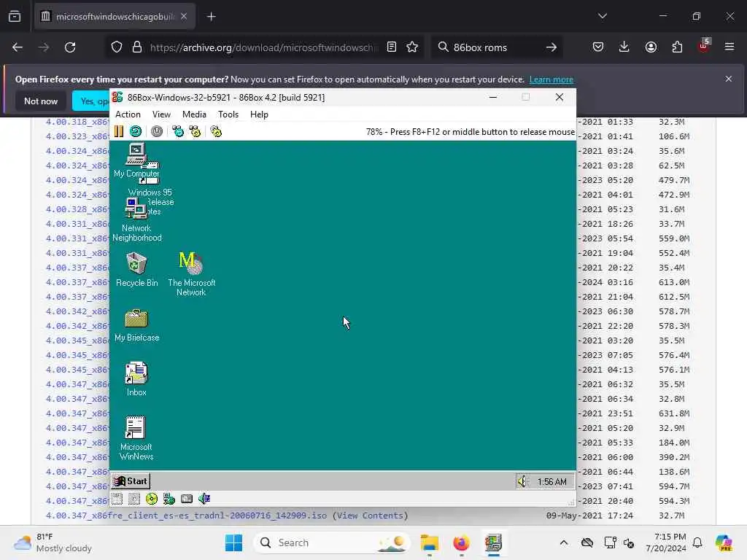Screen dimensions: 747x560
Task: Reload the archive.org page
Action: [x=70, y=47]
